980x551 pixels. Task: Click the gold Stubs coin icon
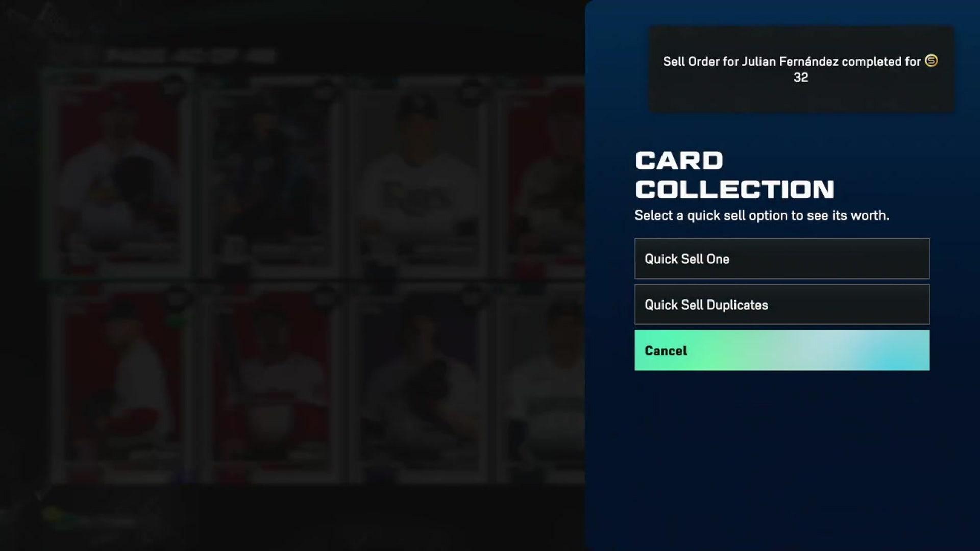[931, 61]
